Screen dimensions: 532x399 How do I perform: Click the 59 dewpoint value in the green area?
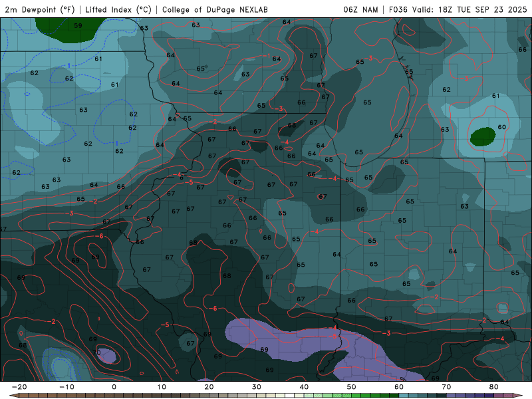78,25
